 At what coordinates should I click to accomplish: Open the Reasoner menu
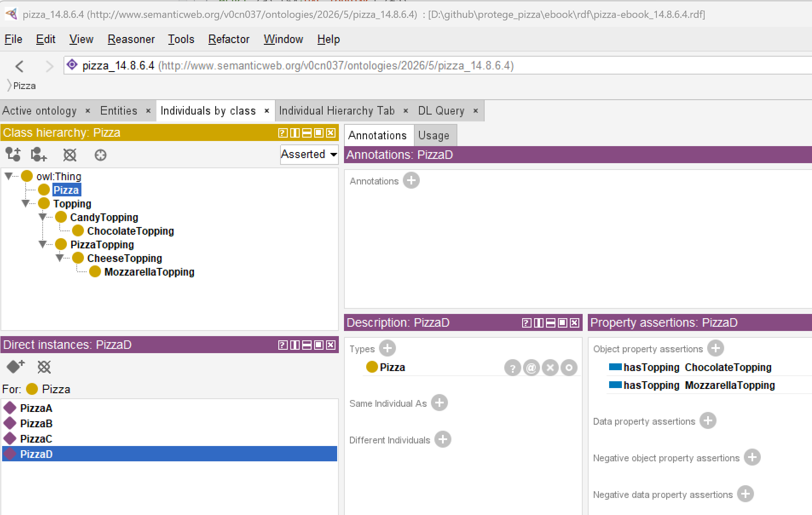(x=131, y=39)
